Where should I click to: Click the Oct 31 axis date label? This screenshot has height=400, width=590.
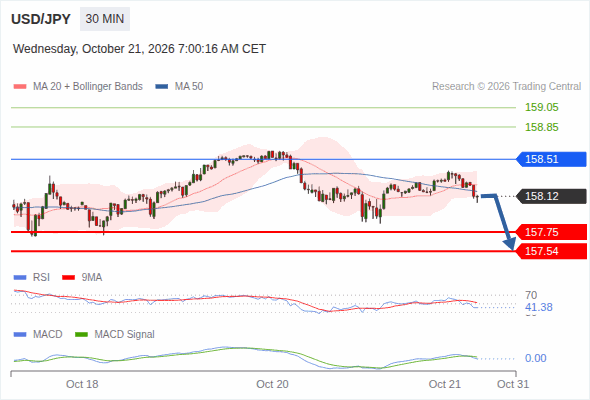click(x=513, y=384)
